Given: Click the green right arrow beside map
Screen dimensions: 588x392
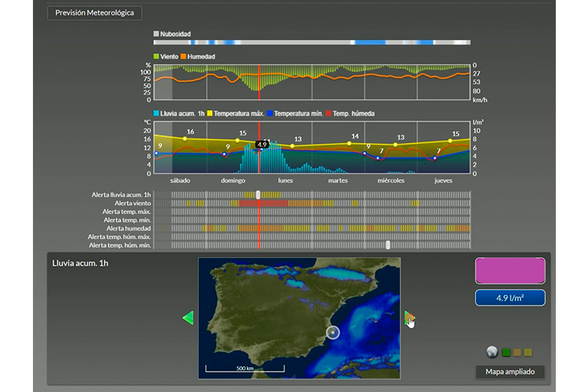Looking at the screenshot, I should click(x=408, y=318).
